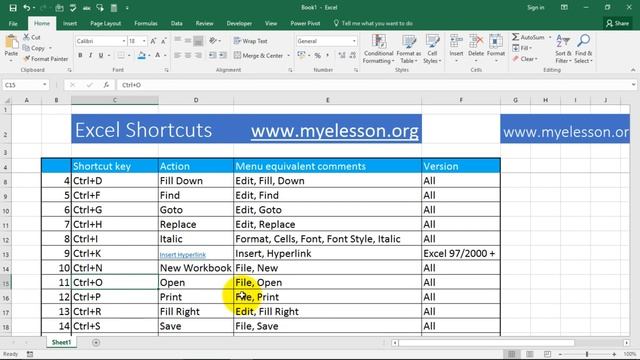
Task: Toggle Bold formatting
Action: 80,55
